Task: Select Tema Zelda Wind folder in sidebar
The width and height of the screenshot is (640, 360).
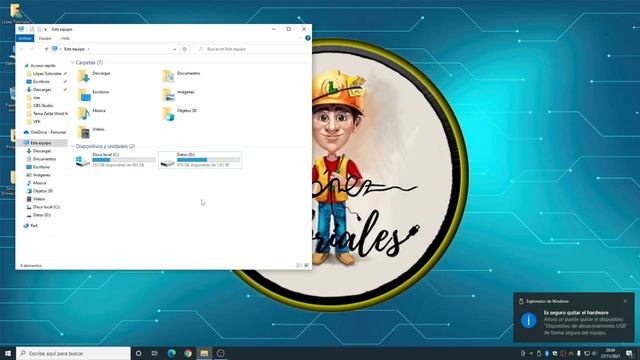Action: click(x=47, y=113)
